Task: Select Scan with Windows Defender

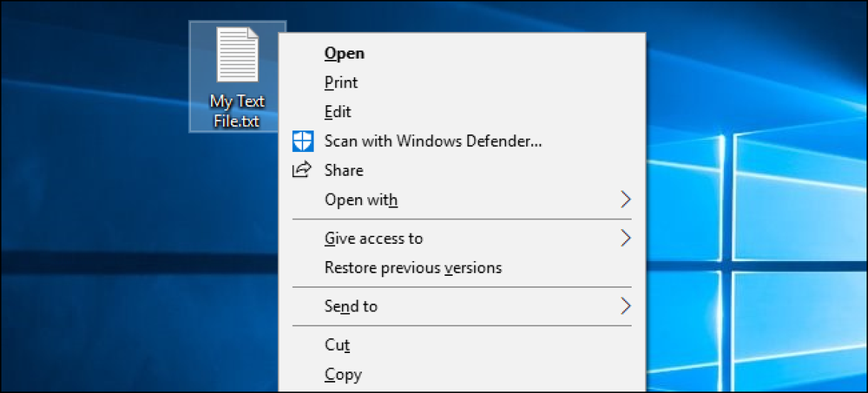Action: pos(462,141)
